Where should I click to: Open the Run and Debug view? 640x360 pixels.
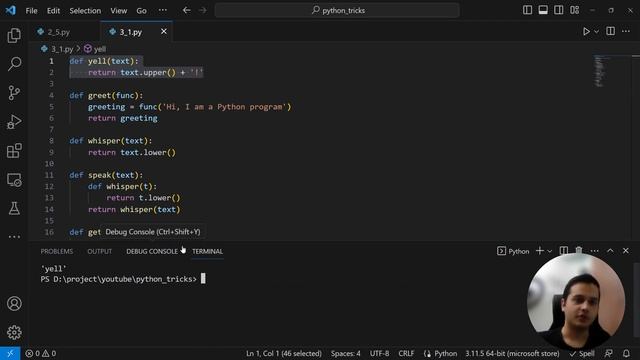point(14,122)
